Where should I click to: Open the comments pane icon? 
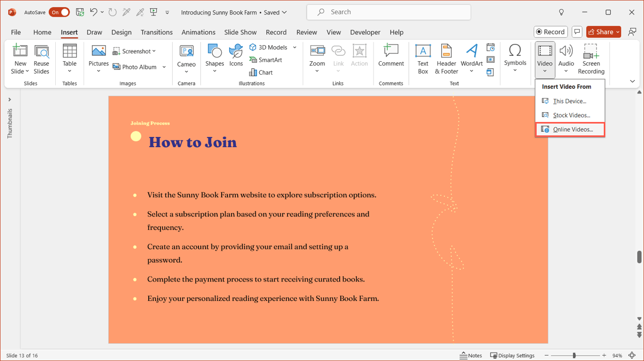pos(577,32)
